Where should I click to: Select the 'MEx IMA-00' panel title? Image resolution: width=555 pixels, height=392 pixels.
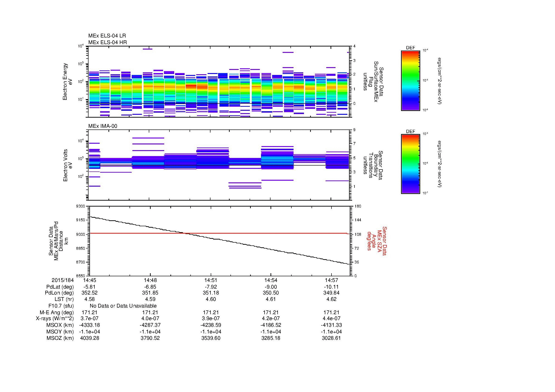point(103,126)
